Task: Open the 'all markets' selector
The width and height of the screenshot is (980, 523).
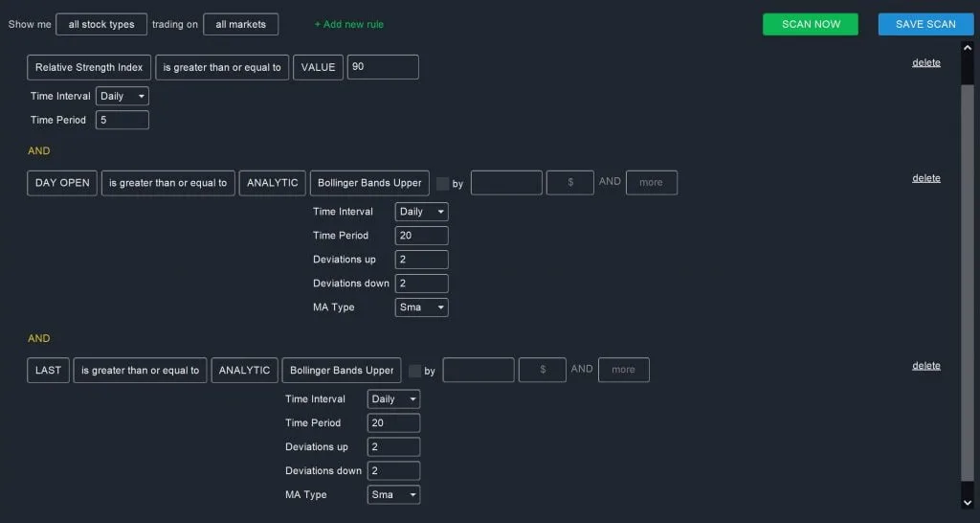Action: [240, 24]
